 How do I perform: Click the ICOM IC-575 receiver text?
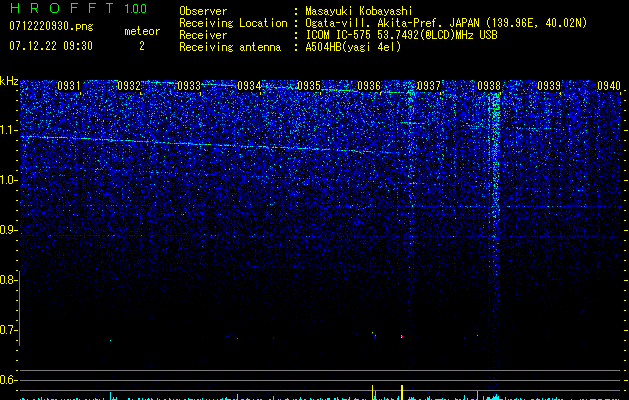[x=401, y=35]
